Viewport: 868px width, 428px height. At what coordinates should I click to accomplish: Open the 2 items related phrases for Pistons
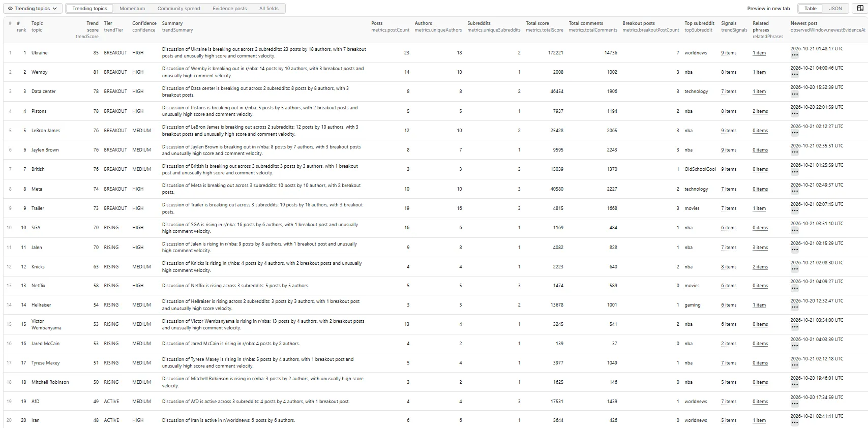(760, 111)
